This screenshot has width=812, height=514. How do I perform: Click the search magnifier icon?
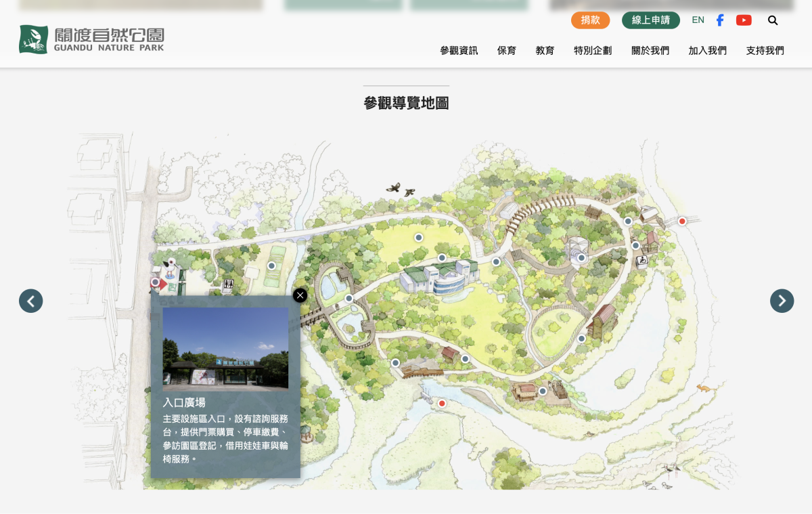point(773,20)
